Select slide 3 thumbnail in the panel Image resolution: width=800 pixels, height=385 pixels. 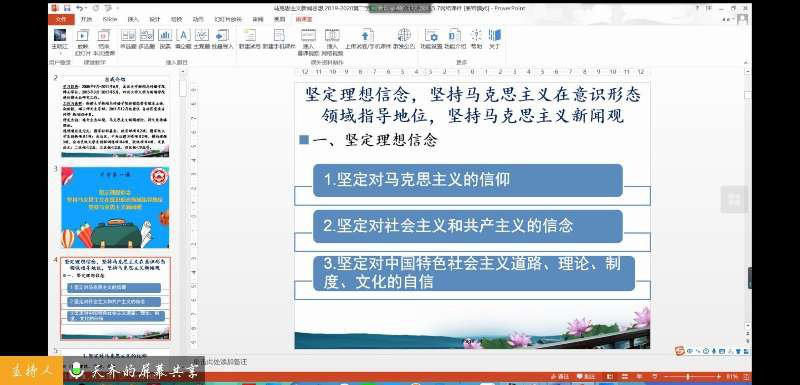click(115, 208)
